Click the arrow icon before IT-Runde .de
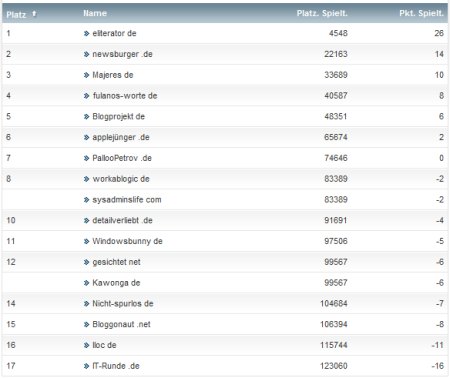 tap(87, 366)
